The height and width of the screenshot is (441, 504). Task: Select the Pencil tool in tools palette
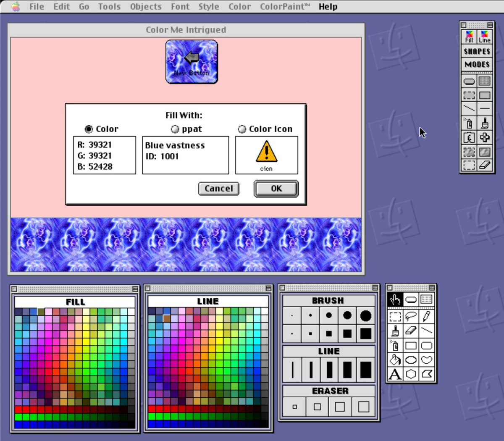tap(426, 316)
